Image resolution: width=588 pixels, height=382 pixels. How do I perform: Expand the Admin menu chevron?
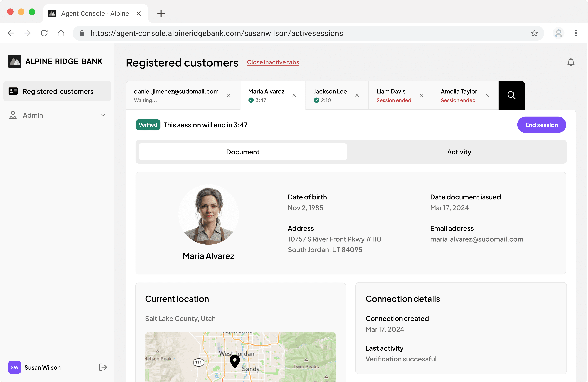point(103,115)
